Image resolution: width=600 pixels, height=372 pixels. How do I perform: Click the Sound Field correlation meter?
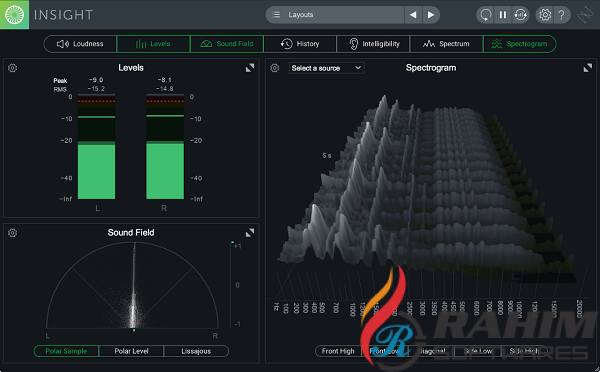[x=232, y=285]
